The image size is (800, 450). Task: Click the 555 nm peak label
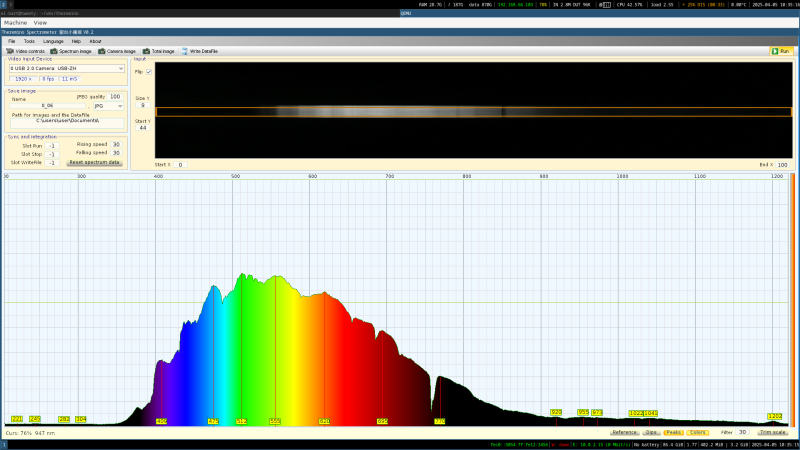pos(274,422)
